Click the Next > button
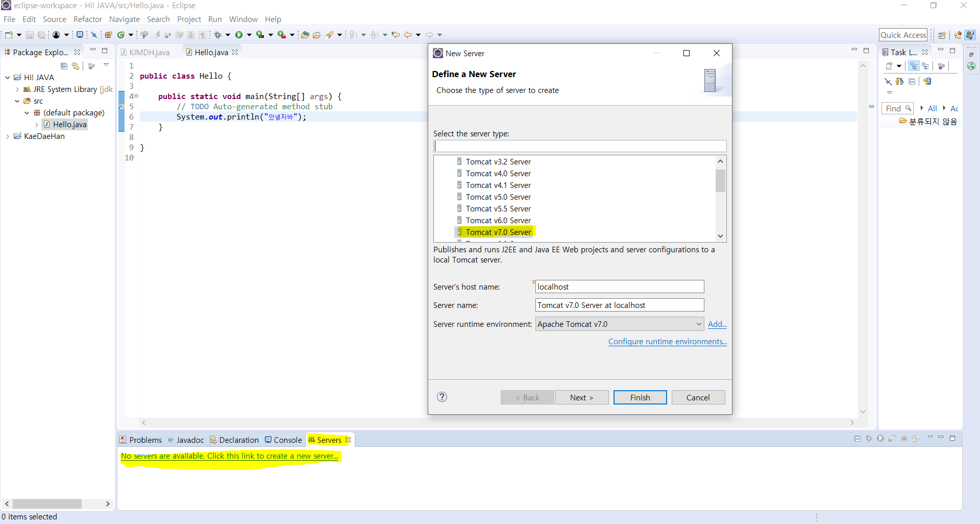The height and width of the screenshot is (524, 980). pyautogui.click(x=582, y=397)
